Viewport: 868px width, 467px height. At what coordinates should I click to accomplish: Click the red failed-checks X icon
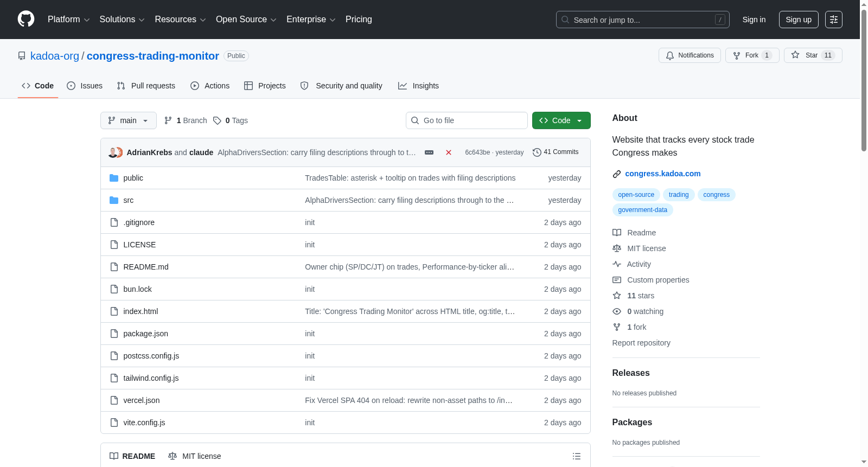449,152
